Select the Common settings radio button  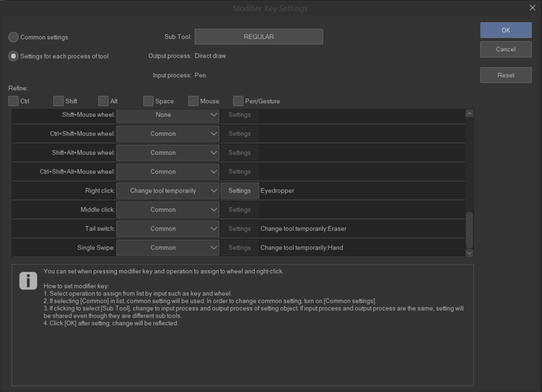tap(14, 37)
